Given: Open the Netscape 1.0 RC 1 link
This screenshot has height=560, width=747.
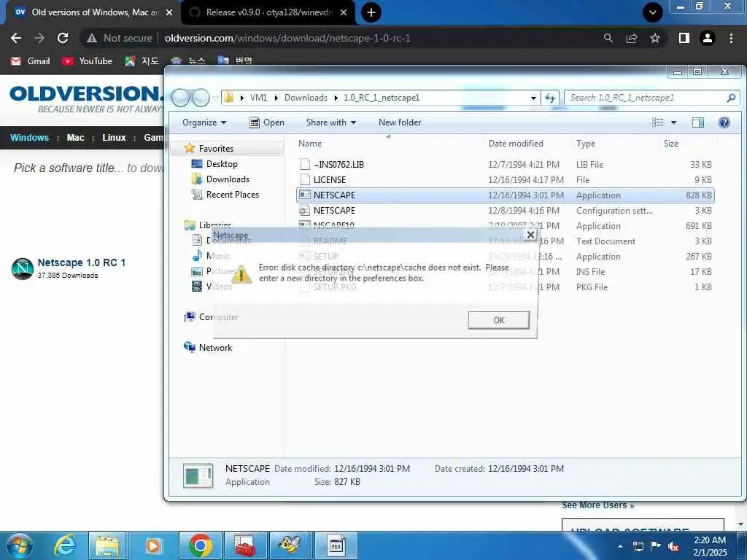Looking at the screenshot, I should click(82, 262).
